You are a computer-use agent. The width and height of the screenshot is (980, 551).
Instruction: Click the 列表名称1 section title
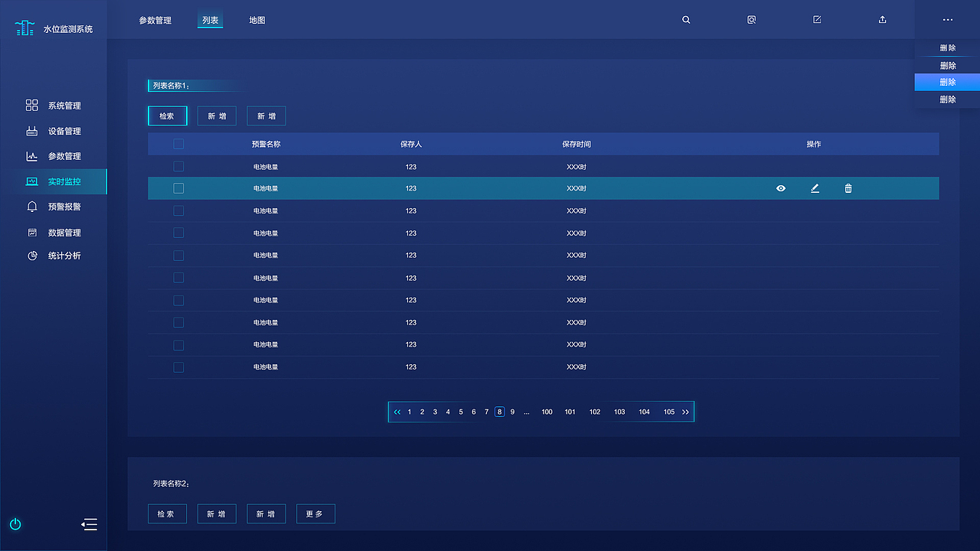pyautogui.click(x=171, y=86)
